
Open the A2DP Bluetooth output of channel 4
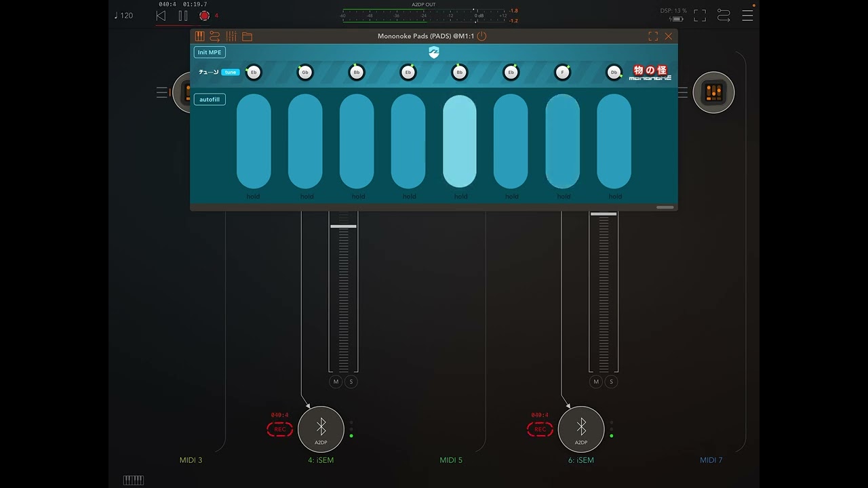(321, 429)
